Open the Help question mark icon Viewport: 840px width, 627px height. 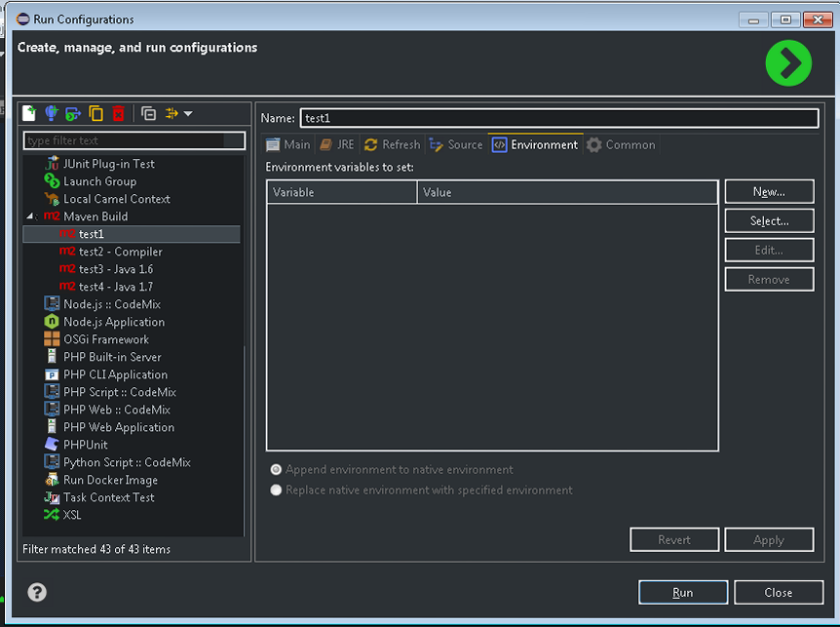pos(37,592)
